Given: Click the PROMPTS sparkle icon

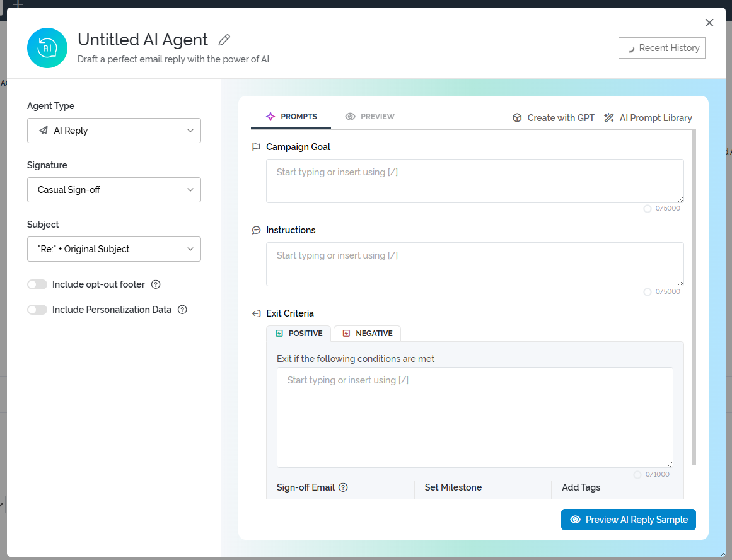Looking at the screenshot, I should pyautogui.click(x=270, y=117).
